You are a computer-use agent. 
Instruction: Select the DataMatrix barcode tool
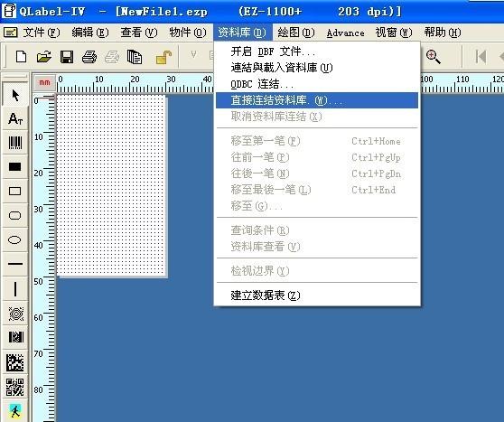point(15,362)
